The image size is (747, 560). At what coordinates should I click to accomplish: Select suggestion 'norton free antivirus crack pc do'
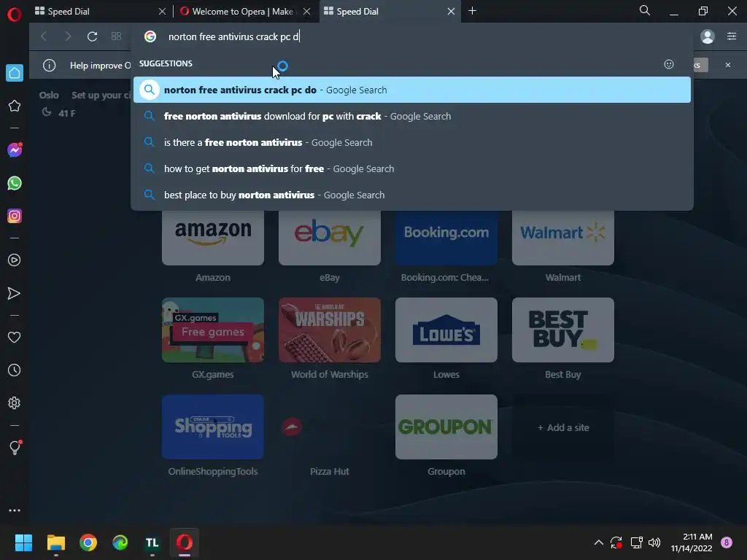click(x=411, y=90)
